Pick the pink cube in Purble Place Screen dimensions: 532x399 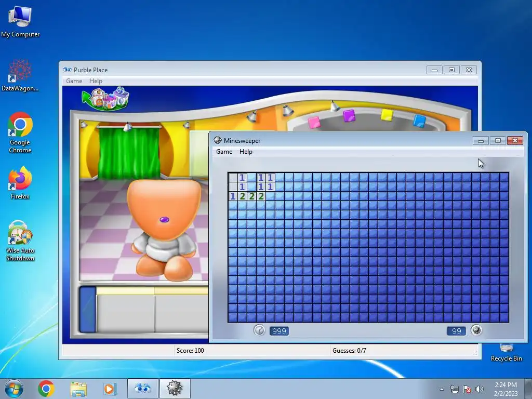[314, 122]
